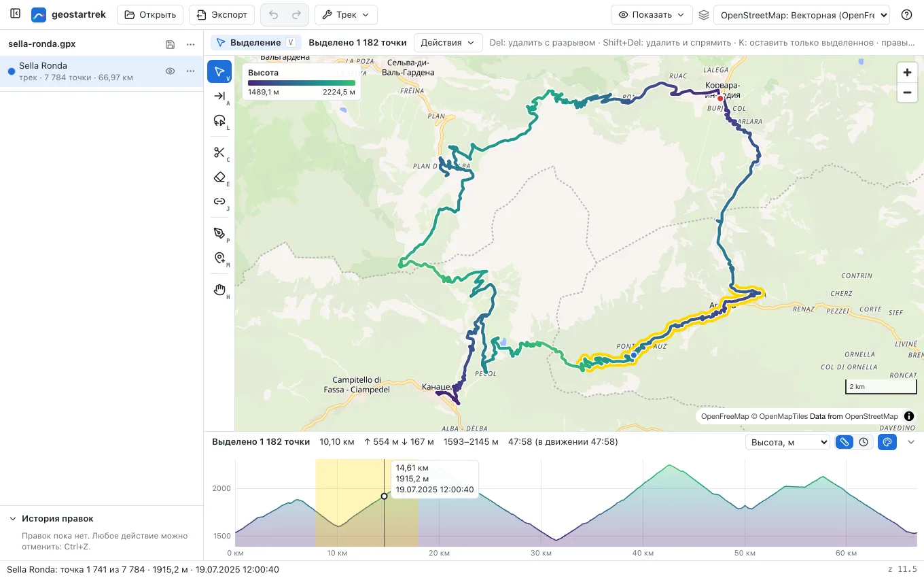The image size is (924, 578).
Task: Toggle the Выделение selection mode
Action: [x=256, y=42]
